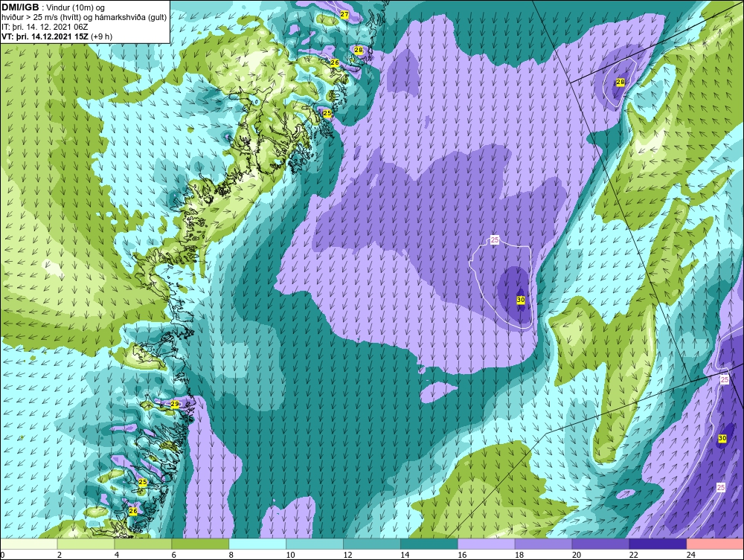Click the "VT: þri. 14.12.2021 15Z" valid time
This screenshot has width=744, height=560.
(x=45, y=36)
